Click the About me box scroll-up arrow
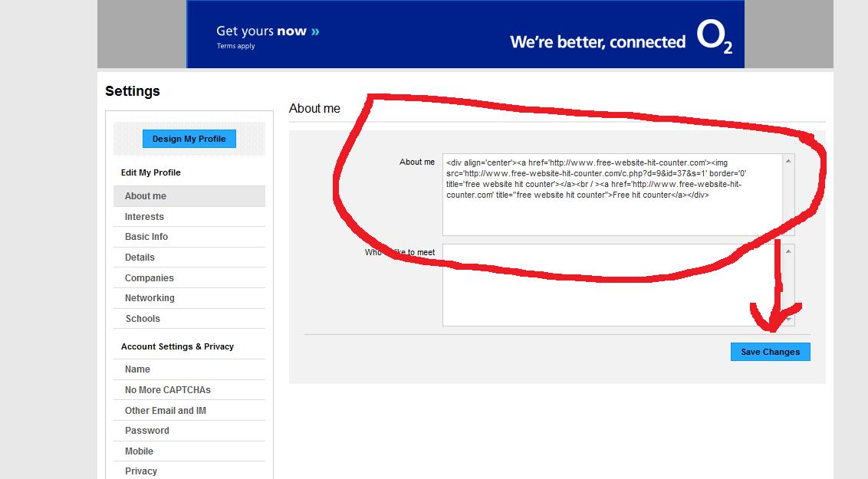Image resolution: width=868 pixels, height=479 pixels. click(x=788, y=161)
